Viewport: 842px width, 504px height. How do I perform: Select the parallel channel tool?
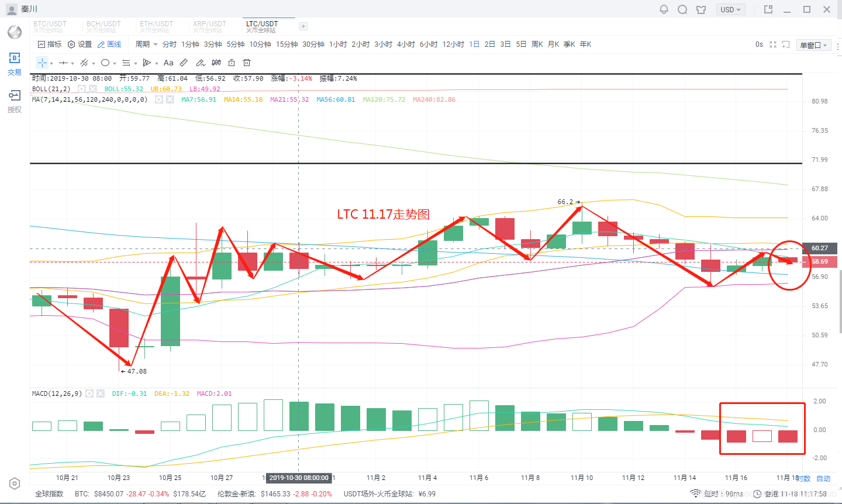point(84,63)
